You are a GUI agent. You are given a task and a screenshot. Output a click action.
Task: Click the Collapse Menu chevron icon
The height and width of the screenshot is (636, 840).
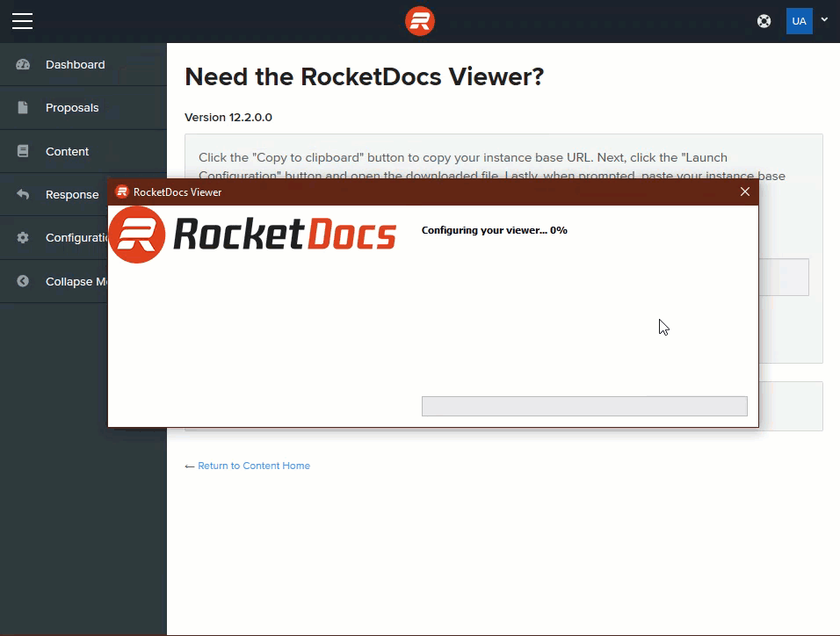point(23,281)
